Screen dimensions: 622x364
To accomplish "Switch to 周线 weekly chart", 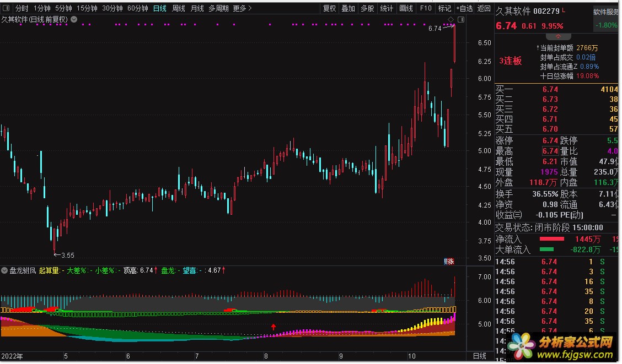I will point(179,8).
